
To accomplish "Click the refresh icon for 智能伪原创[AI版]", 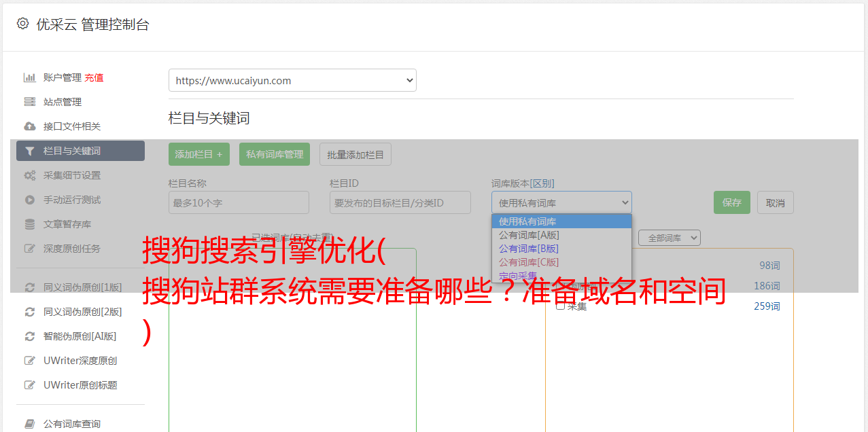I will [x=30, y=336].
